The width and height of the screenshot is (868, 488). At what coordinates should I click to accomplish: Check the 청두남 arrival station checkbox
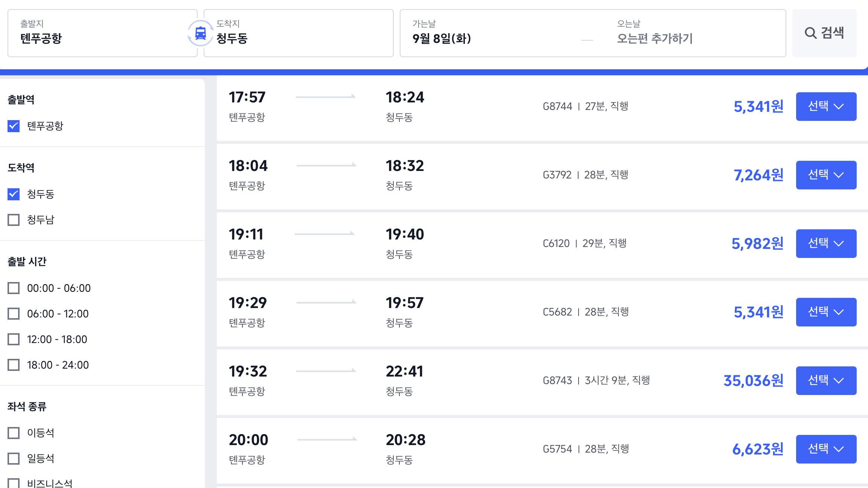tap(14, 220)
